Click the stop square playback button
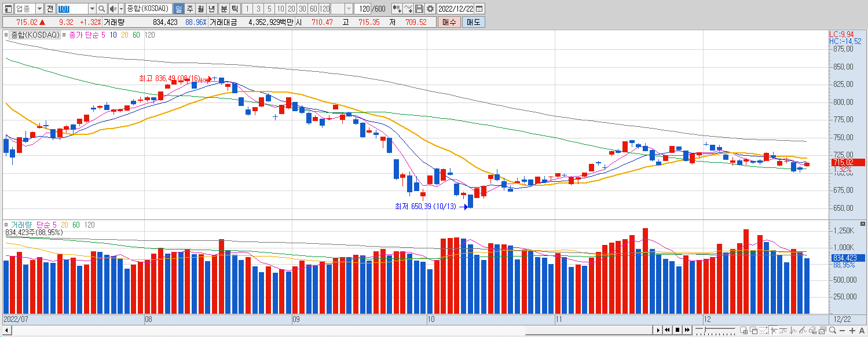 677,330
